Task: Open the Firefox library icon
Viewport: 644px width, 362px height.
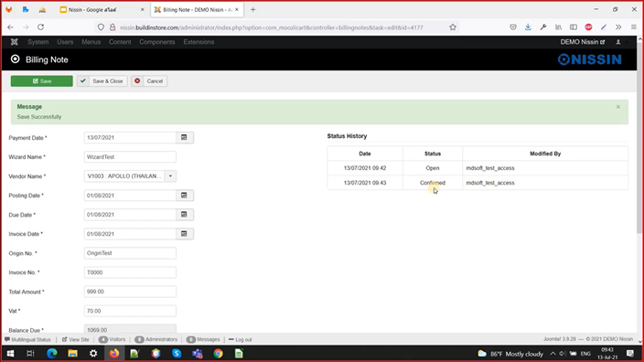Action: click(x=559, y=27)
